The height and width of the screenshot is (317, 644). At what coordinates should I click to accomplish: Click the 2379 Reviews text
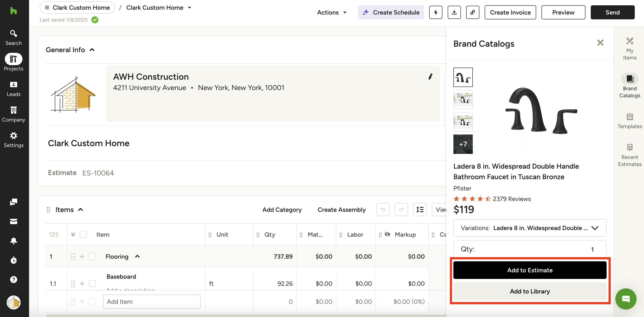point(512,199)
